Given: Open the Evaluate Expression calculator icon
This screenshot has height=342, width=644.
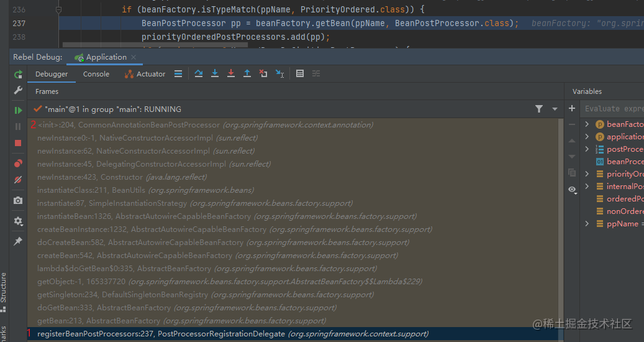Looking at the screenshot, I should 300,73.
